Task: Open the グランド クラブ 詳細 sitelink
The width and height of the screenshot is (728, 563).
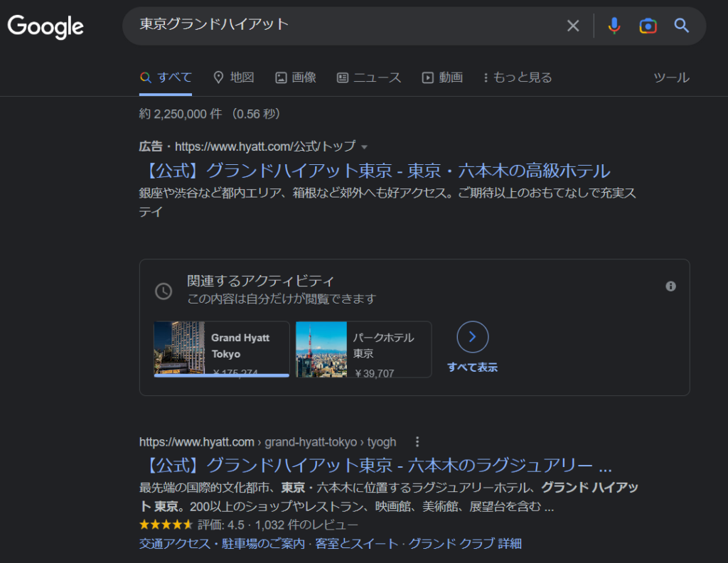Action: (x=465, y=544)
